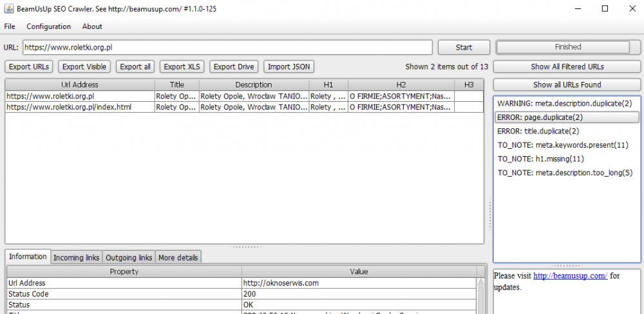
Task: Click the properties table scroll-up arrow
Action: click(481, 282)
